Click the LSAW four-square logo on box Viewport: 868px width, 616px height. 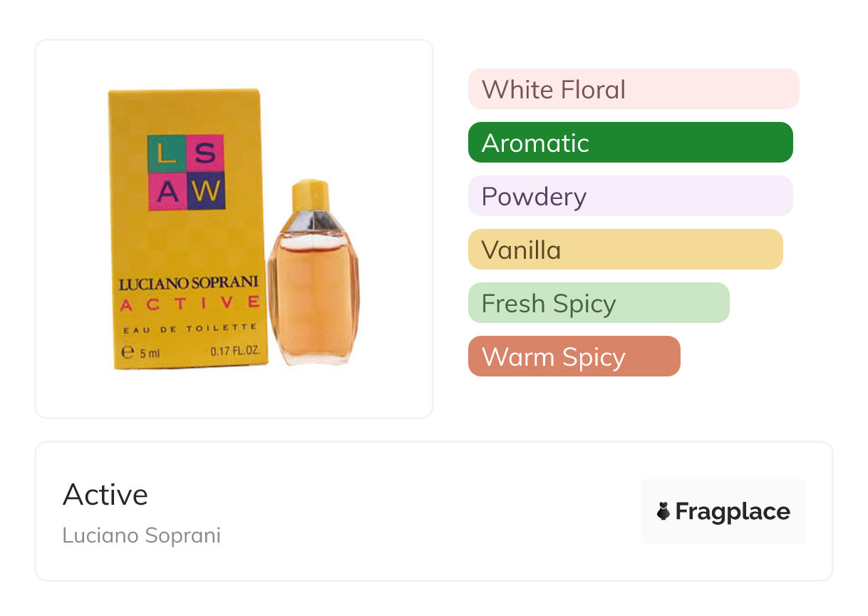pos(187,172)
